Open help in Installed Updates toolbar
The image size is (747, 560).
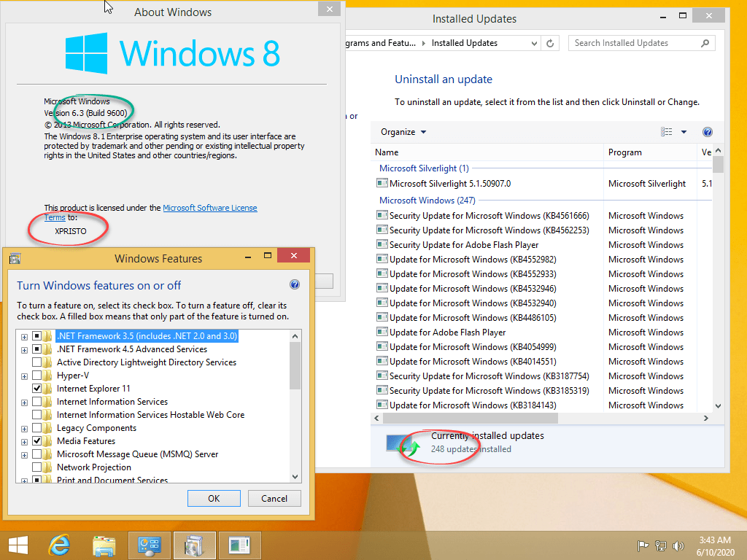[x=708, y=132]
